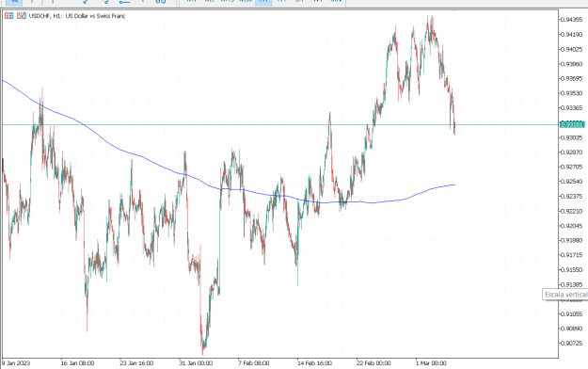Click the 0.92705 price scale label
Screen dimensions: 588x369
coord(572,167)
